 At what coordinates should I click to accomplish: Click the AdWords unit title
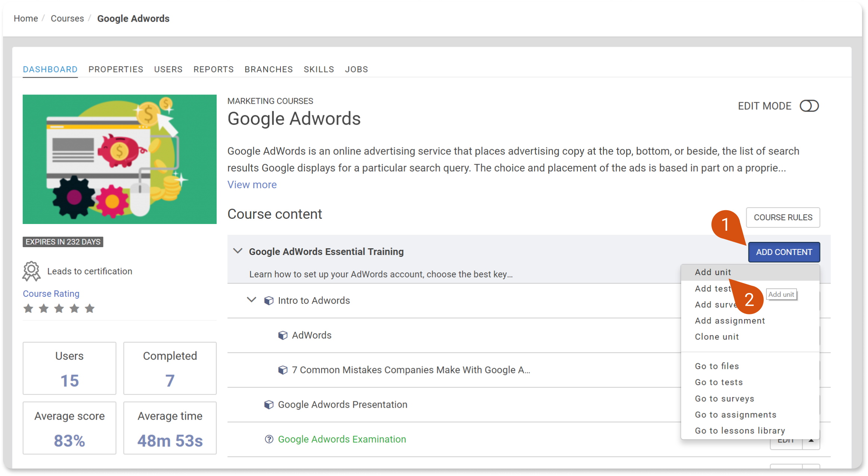click(311, 335)
